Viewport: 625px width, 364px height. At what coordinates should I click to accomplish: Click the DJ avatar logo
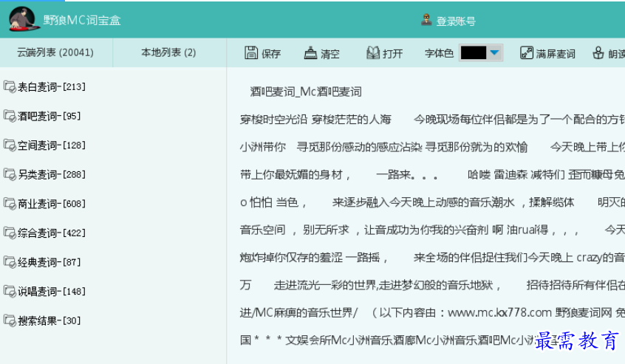click(x=24, y=19)
